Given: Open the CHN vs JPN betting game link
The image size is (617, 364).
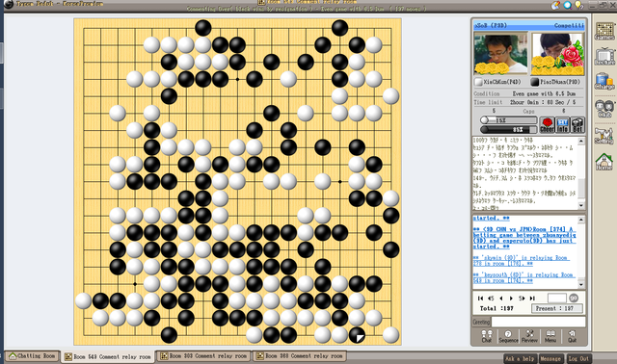Looking at the screenshot, I should pyautogui.click(x=524, y=238).
